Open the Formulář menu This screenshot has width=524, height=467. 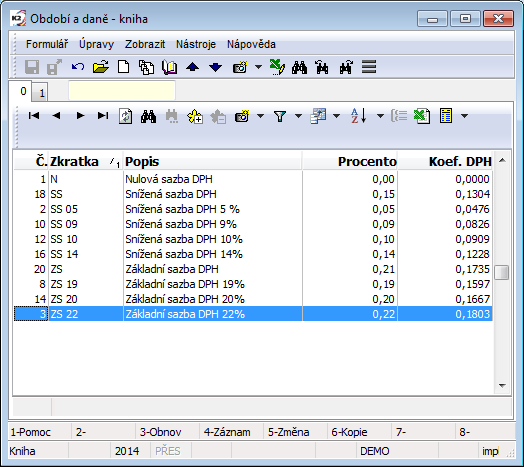47,44
